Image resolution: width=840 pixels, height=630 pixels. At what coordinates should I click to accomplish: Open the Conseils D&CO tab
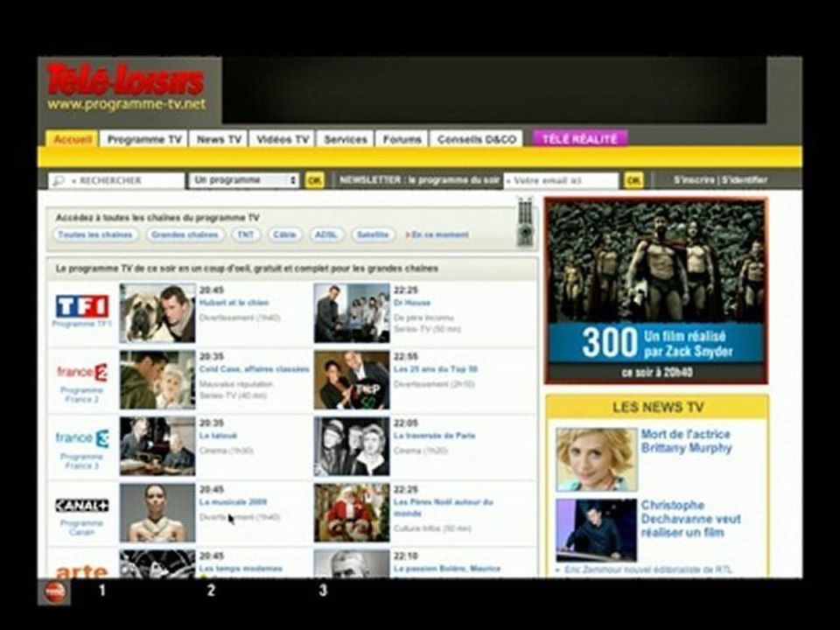477,139
